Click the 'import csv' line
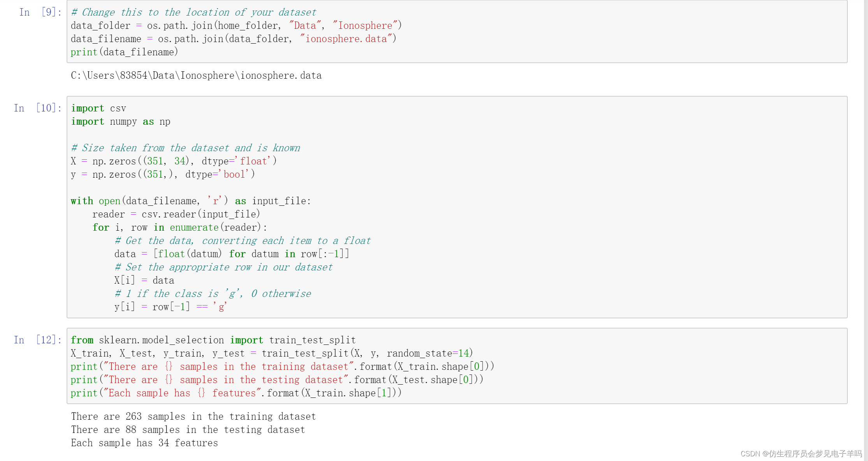This screenshot has height=461, width=868. 99,108
